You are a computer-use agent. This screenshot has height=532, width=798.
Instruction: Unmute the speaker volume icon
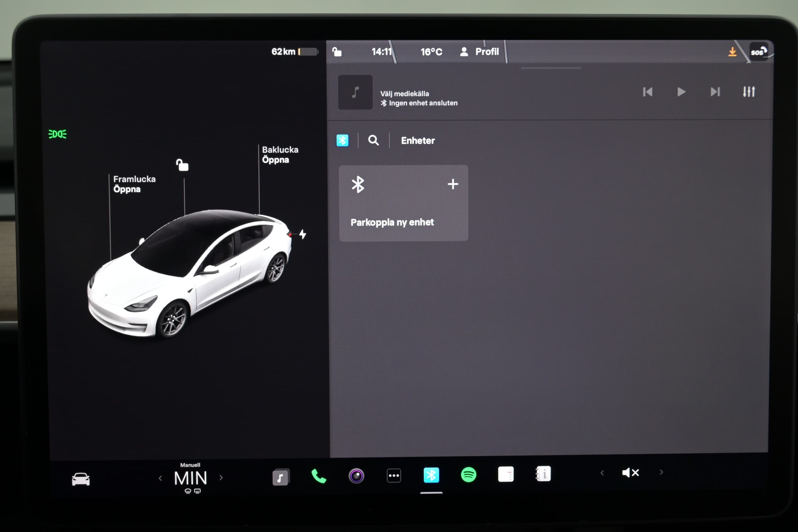point(630,472)
